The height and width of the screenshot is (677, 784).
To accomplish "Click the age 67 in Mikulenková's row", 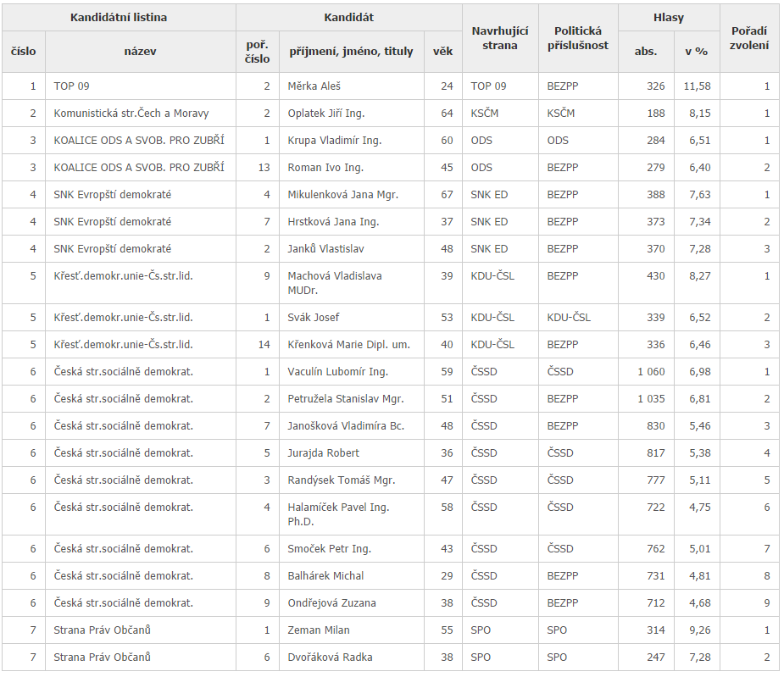I will [447, 195].
